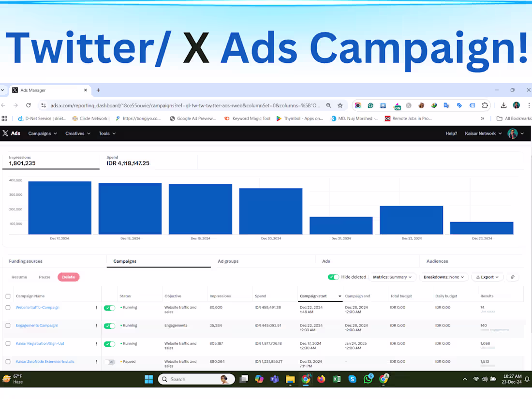Check the Kaisar Registration/Sign-Up row checkbox

point(8,344)
